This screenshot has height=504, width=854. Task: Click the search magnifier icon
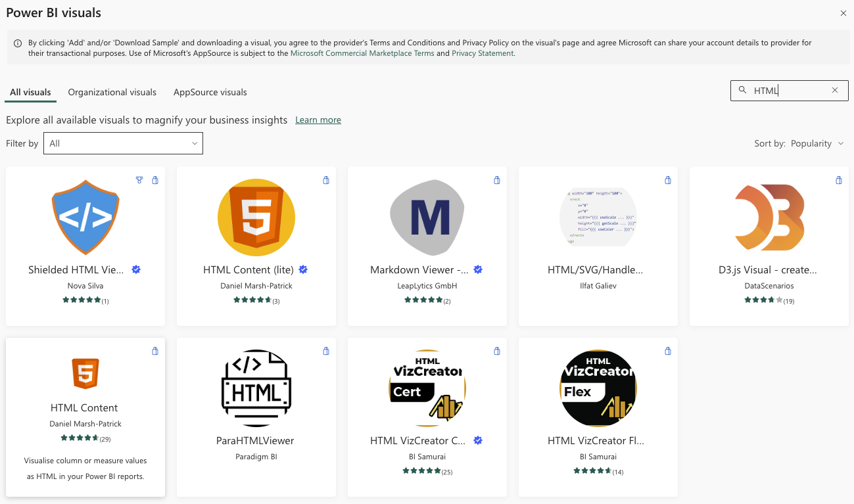pos(742,91)
